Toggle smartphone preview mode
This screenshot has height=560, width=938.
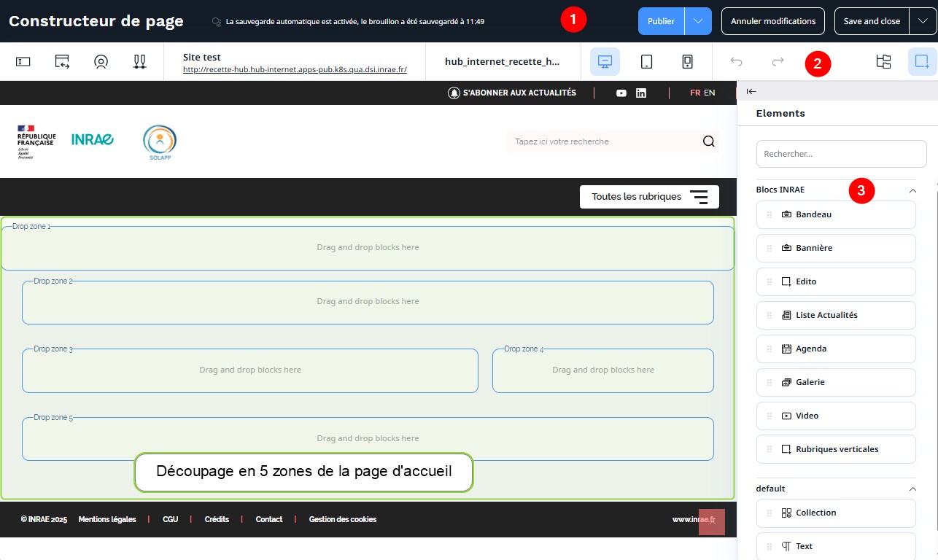tap(687, 62)
